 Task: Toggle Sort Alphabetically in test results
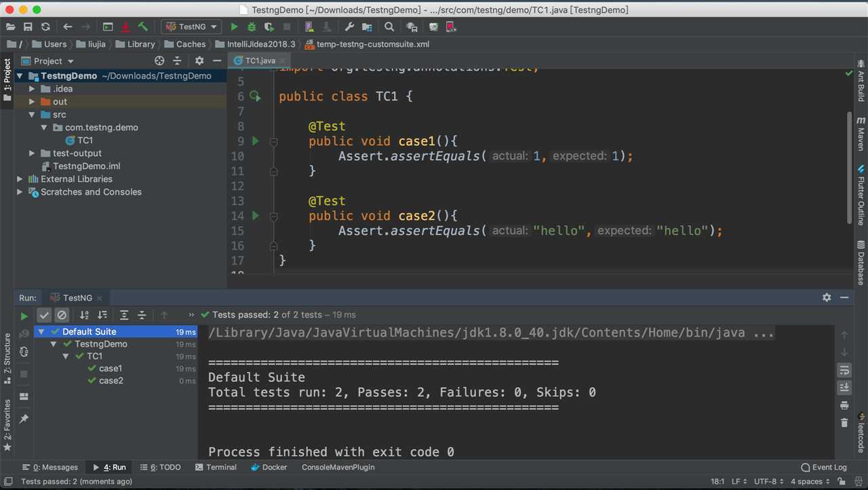point(84,315)
